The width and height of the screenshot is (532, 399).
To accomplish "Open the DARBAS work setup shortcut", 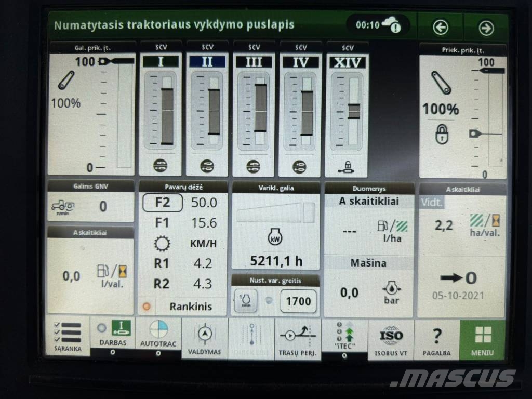I will click(113, 332).
